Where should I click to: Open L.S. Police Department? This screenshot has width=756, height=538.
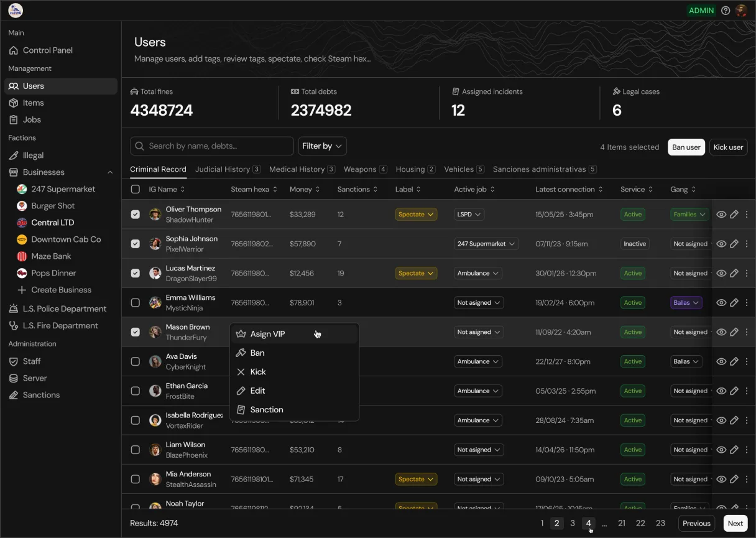[x=60, y=309]
